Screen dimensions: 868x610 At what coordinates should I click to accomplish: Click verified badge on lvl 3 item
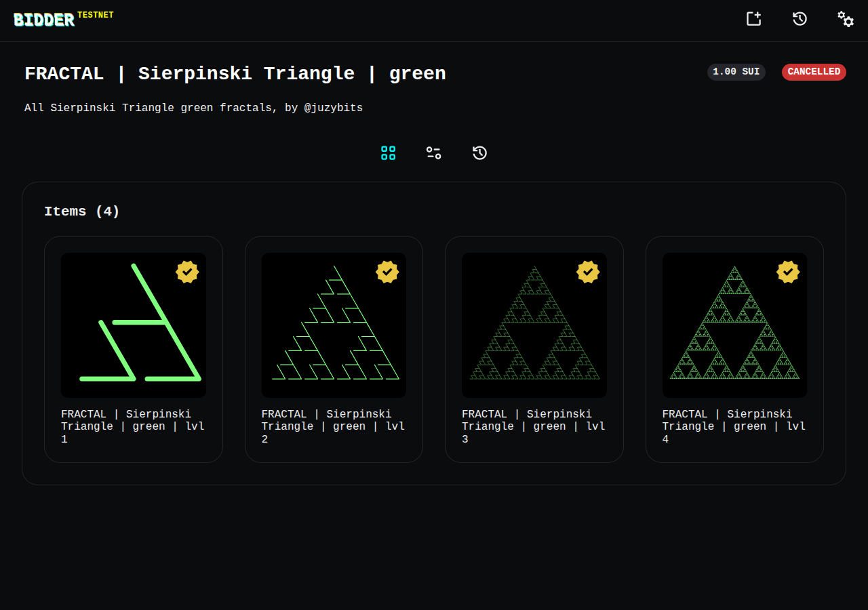[588, 272]
